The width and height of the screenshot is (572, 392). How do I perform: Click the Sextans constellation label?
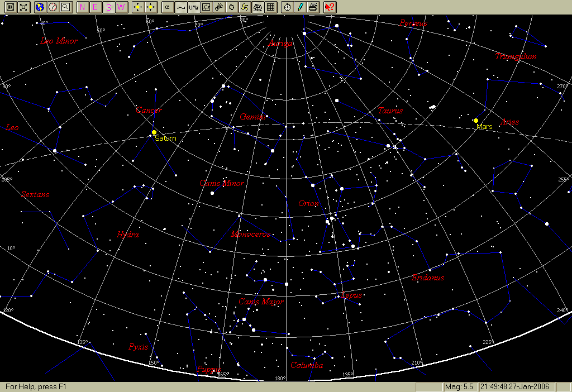[35, 194]
